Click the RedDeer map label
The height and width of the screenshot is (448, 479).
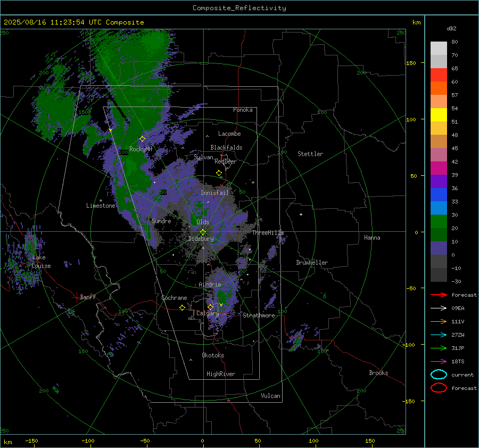coord(226,161)
